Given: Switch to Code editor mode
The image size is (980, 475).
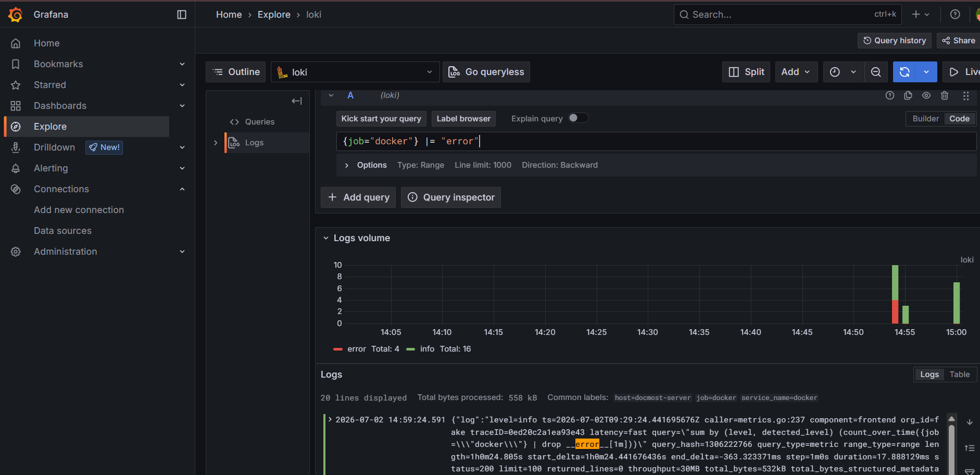Looking at the screenshot, I should 959,119.
